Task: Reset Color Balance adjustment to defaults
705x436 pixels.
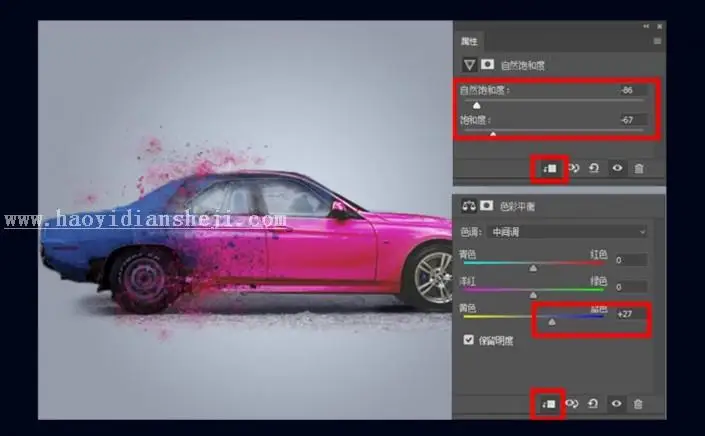Action: coord(593,404)
